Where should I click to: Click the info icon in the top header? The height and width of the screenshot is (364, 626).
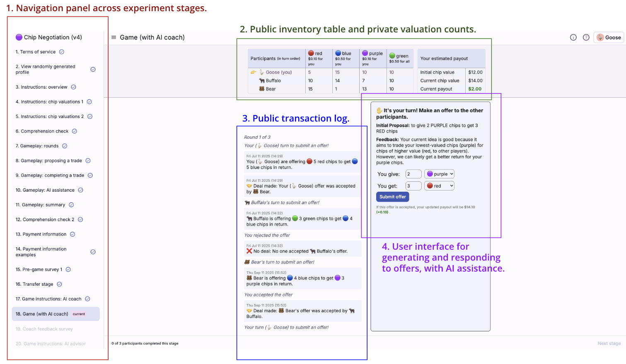pyautogui.click(x=573, y=37)
